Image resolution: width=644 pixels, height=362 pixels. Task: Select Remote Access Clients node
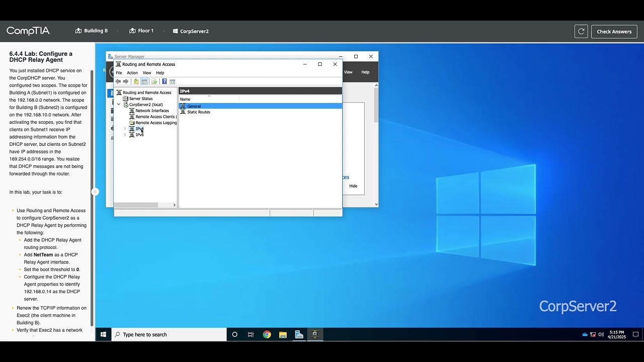click(x=152, y=117)
